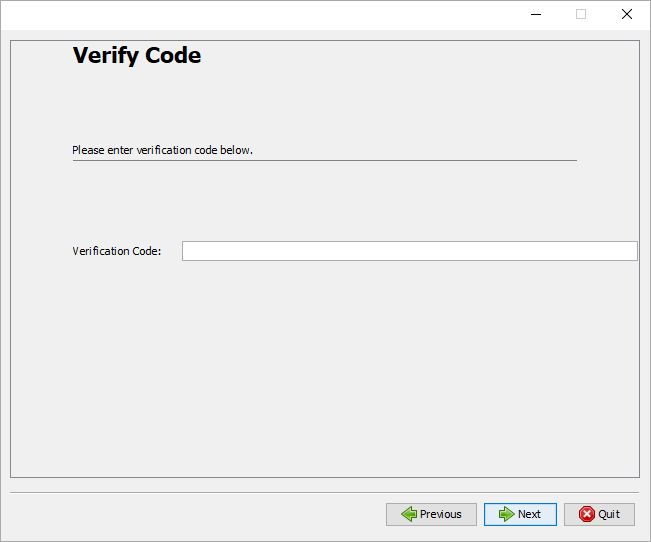Exit the wizard with the Quit button
651x542 pixels.
click(x=599, y=514)
